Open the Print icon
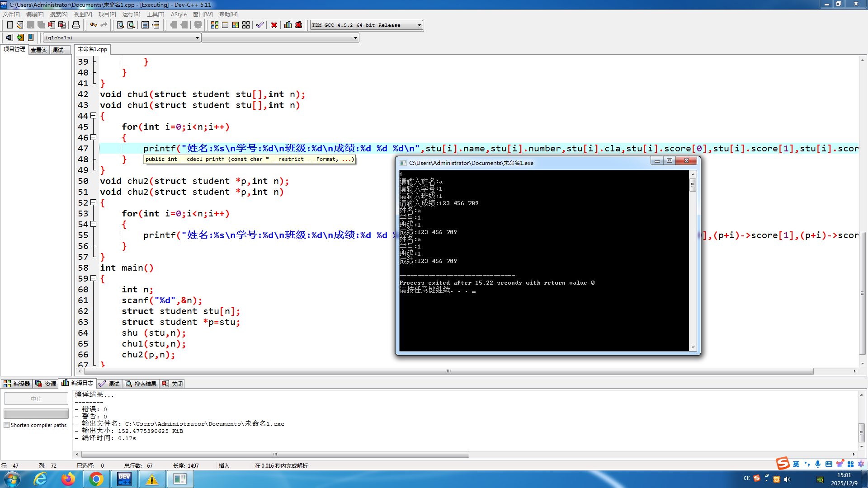 click(x=76, y=25)
